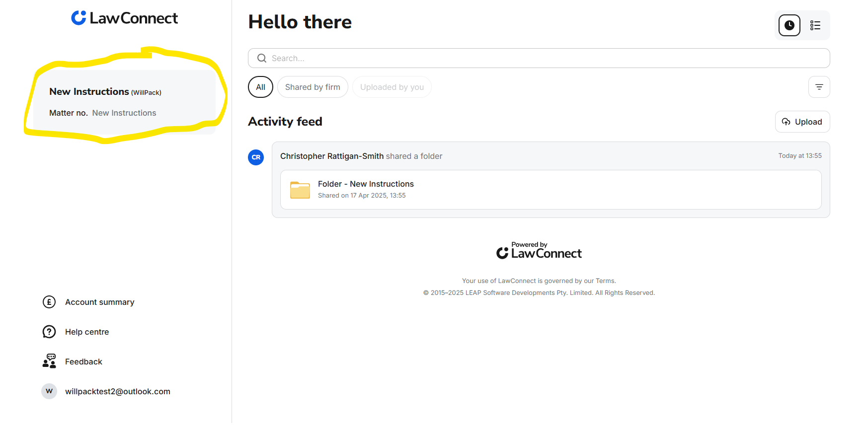Focus the Search input field
This screenshot has height=428, width=868.
pyautogui.click(x=539, y=58)
